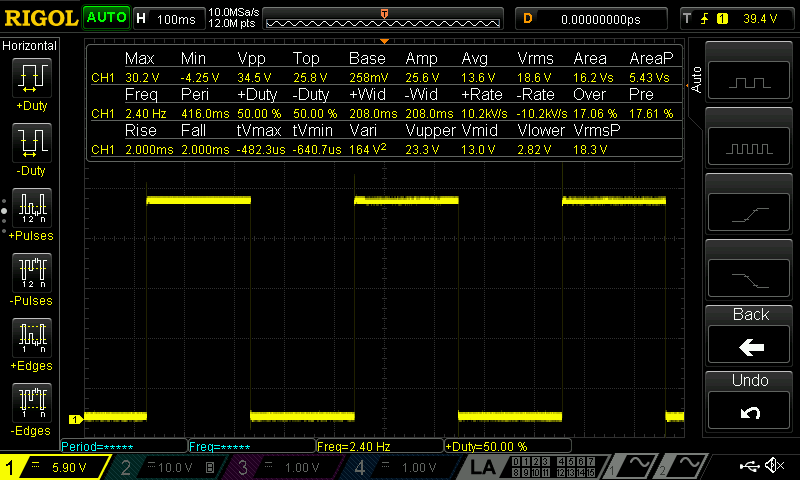
Task: Open the Horizontal measurement category tab
Action: 30,46
